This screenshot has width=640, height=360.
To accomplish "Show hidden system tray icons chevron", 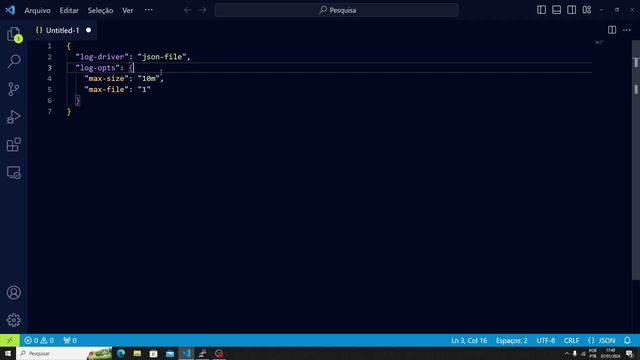I will (567, 354).
